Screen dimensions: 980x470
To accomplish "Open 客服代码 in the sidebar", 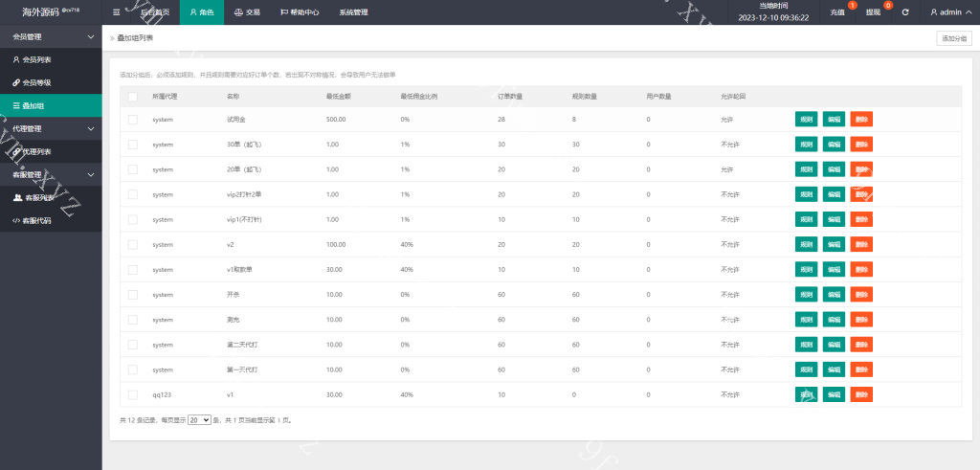I will 51,220.
